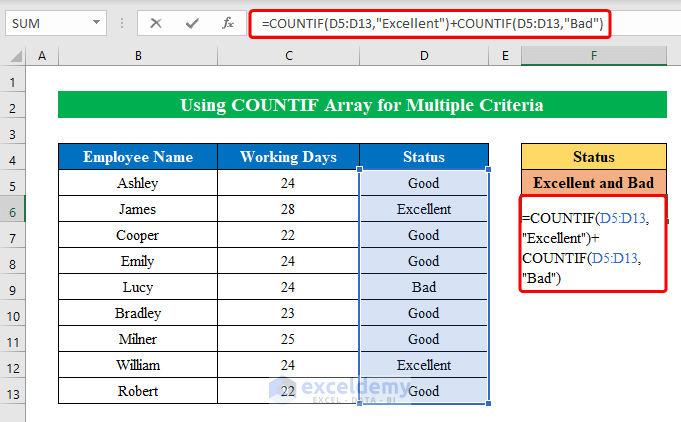Click Ashley's status cell Good
The image size is (681, 422).
pyautogui.click(x=424, y=183)
